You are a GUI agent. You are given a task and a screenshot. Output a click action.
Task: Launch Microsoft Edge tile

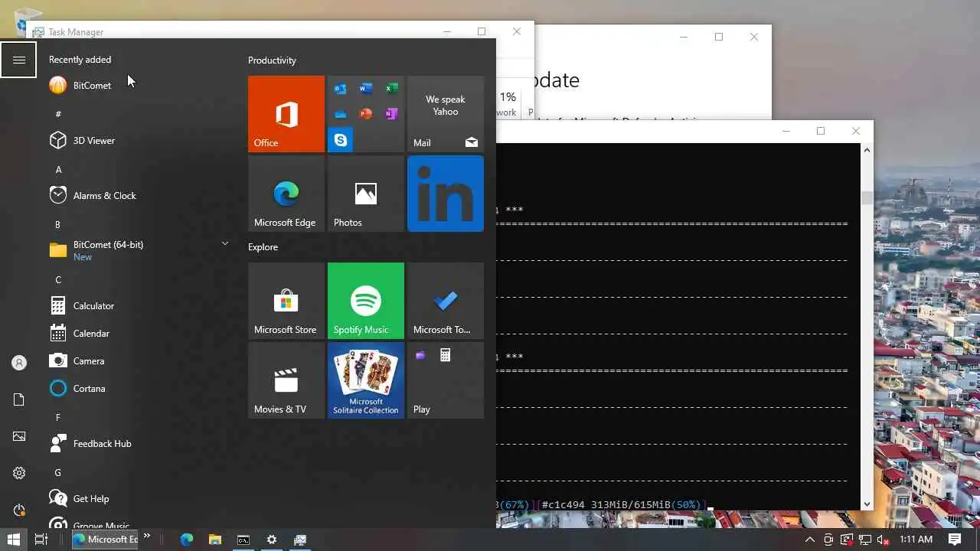pos(286,194)
